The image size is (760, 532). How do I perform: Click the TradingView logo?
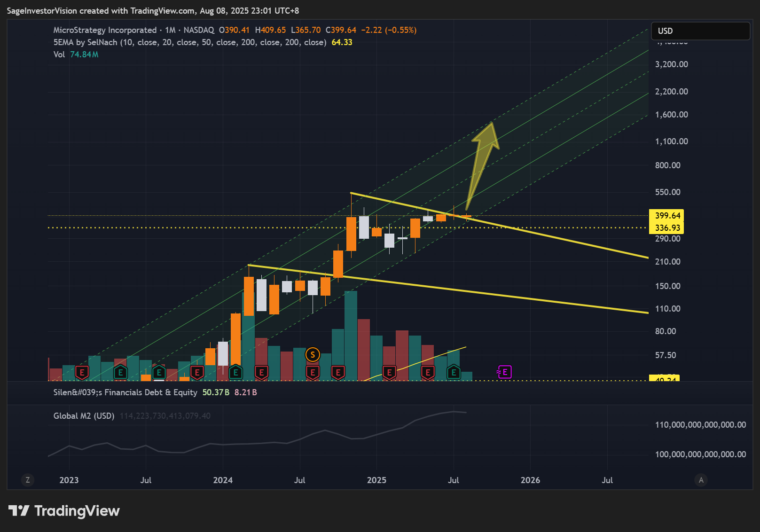(x=64, y=511)
